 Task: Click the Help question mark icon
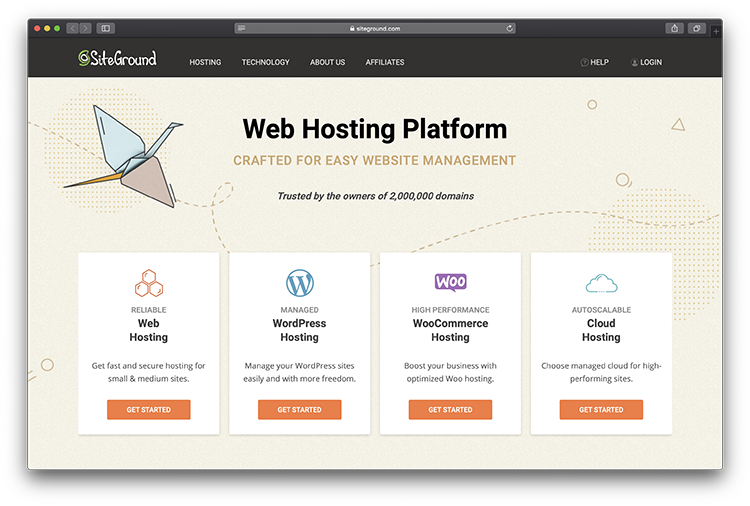click(584, 62)
